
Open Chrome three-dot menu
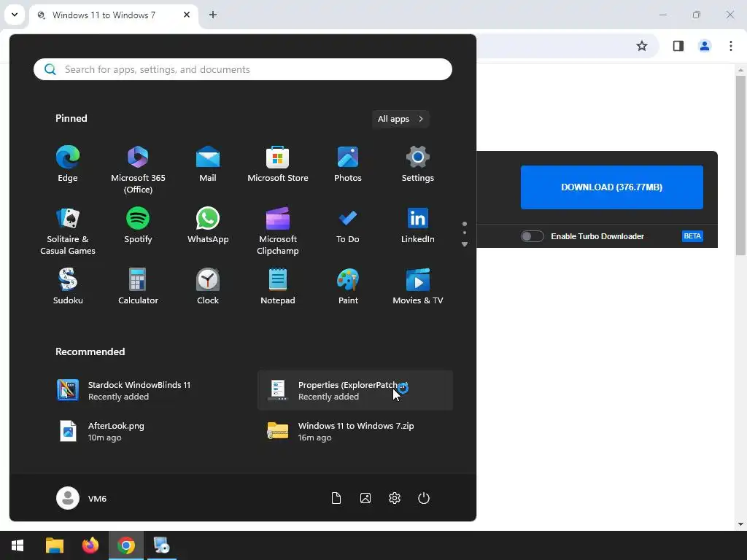tap(731, 46)
